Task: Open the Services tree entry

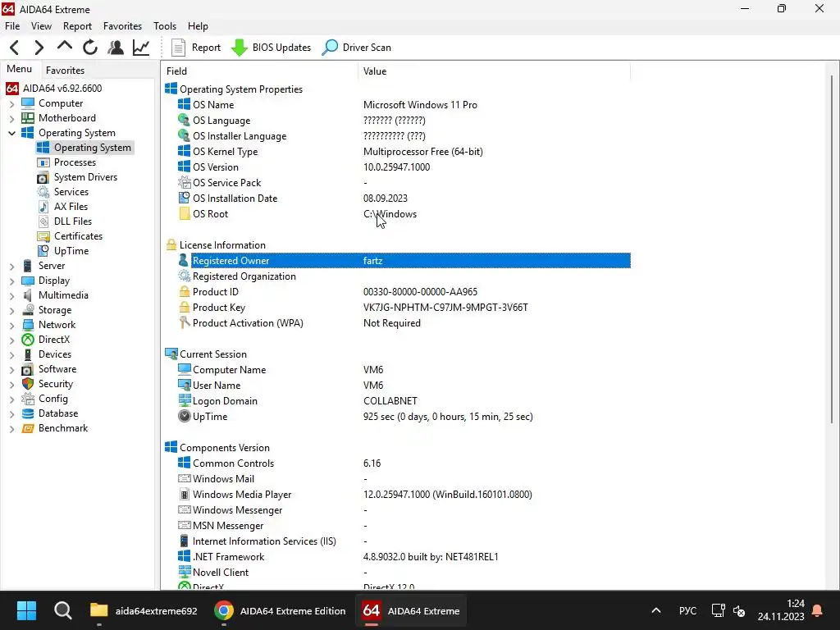Action: tap(71, 192)
